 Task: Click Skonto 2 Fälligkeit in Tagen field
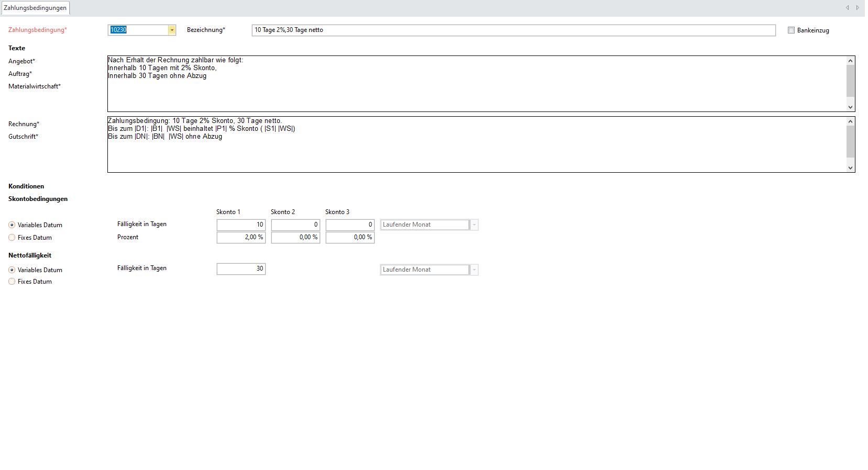(295, 225)
